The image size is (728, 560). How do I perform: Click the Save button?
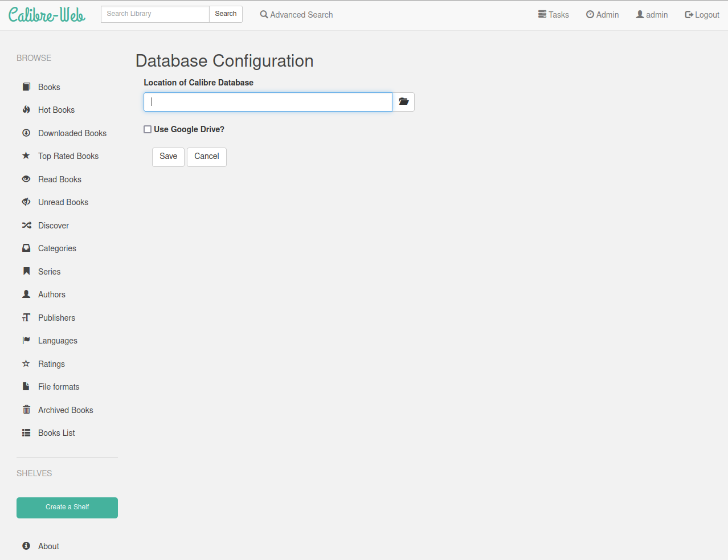tap(168, 157)
